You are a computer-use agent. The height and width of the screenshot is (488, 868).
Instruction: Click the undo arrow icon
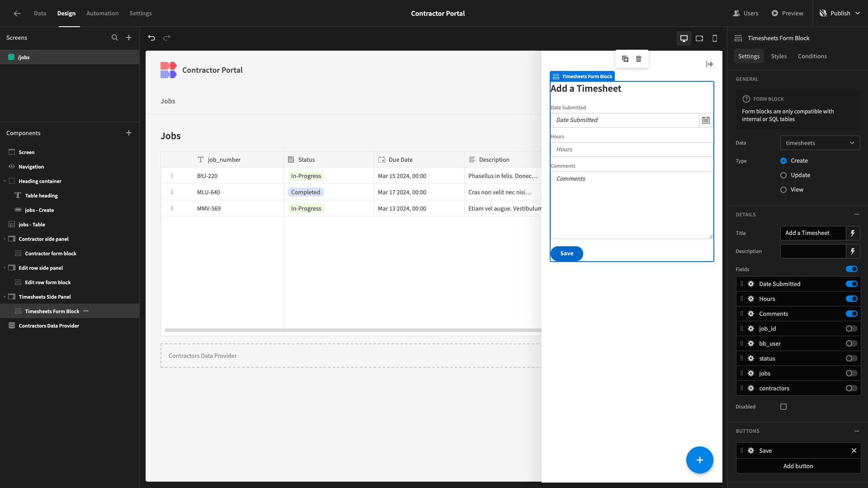151,38
